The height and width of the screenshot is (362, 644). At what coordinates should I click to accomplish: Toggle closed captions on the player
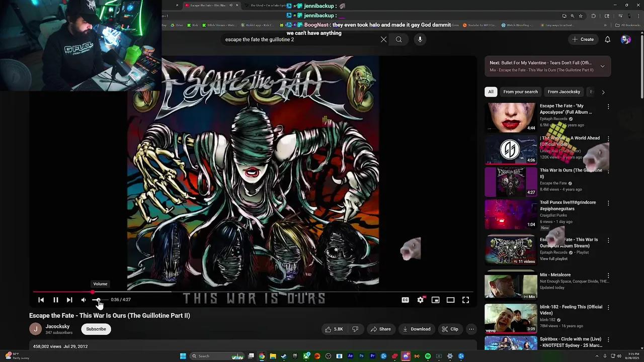tap(405, 300)
